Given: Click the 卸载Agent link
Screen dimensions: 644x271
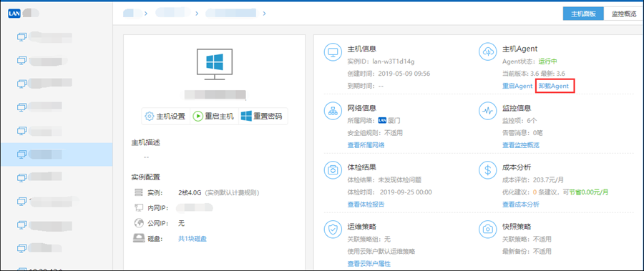Looking at the screenshot, I should pos(554,86).
